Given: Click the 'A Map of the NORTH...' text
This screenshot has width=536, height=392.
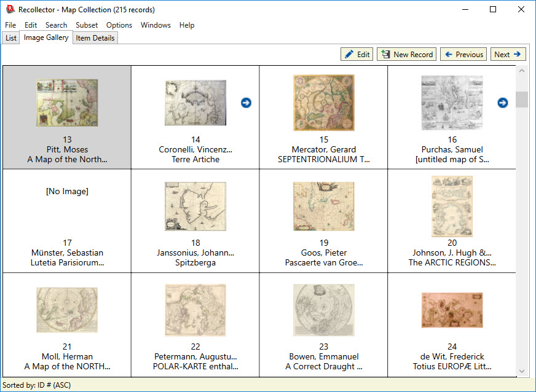Looking at the screenshot, I should pos(67,366).
